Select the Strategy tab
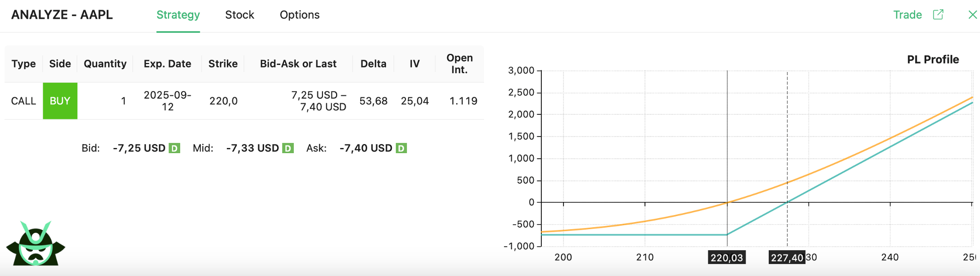Image resolution: width=980 pixels, height=276 pixels. click(x=178, y=15)
